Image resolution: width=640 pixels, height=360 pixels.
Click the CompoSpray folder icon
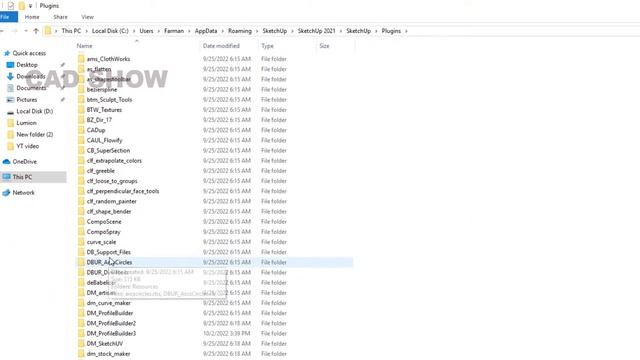point(81,232)
